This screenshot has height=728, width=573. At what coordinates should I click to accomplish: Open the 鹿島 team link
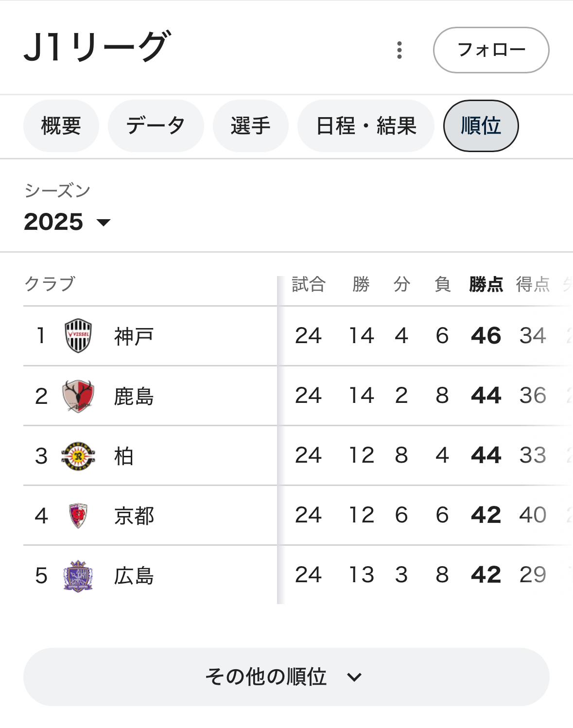tap(134, 396)
